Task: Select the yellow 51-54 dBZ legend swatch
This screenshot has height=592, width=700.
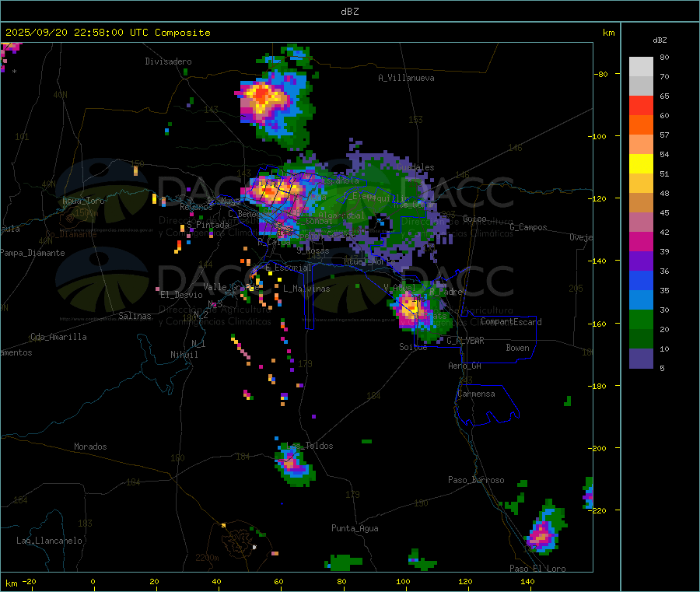Action: click(x=641, y=164)
